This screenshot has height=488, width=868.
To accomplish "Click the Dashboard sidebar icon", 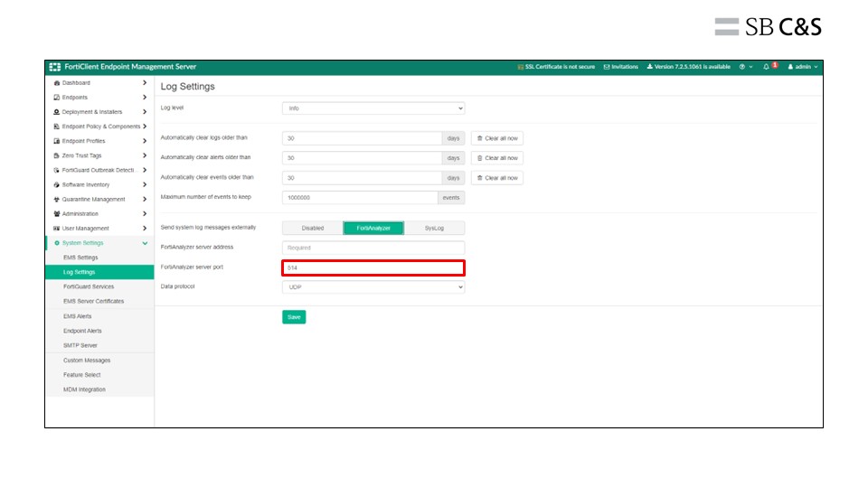I will 56,83.
